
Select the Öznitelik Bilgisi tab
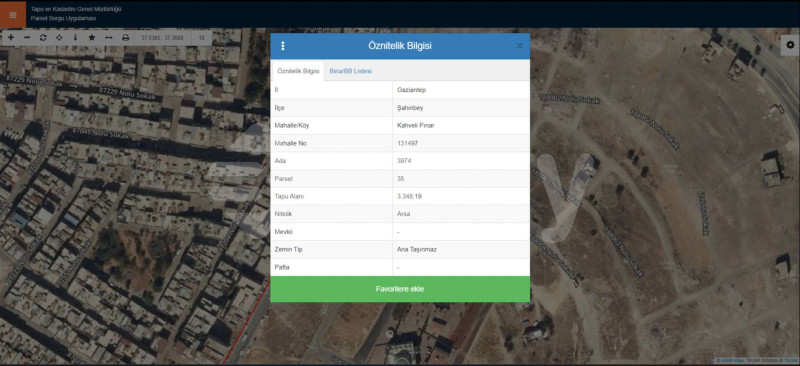pyautogui.click(x=298, y=71)
